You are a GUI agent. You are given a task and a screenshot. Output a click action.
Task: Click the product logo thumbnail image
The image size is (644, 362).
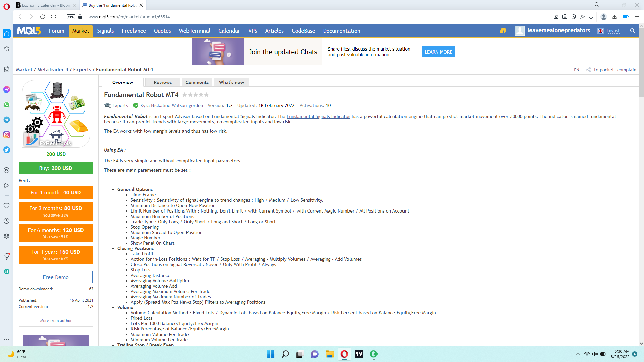56,114
